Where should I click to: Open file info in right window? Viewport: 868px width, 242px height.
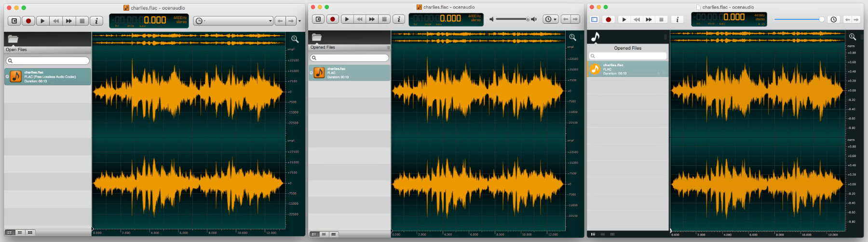click(x=677, y=19)
